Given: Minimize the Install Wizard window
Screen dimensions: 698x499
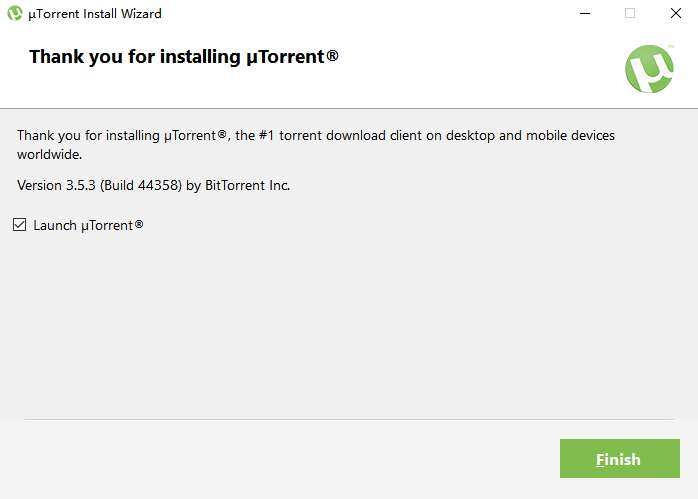Looking at the screenshot, I should 583,14.
